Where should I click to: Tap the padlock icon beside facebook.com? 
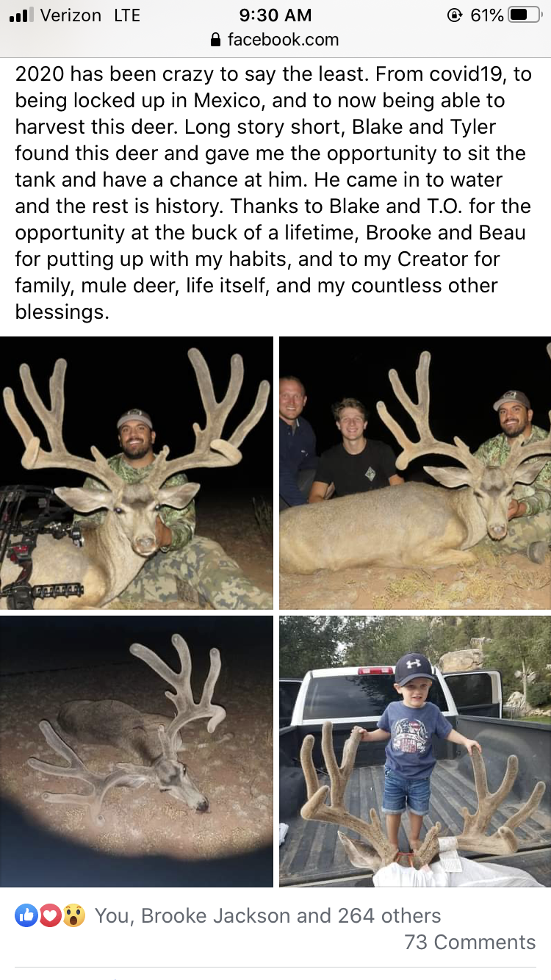pos(216,40)
